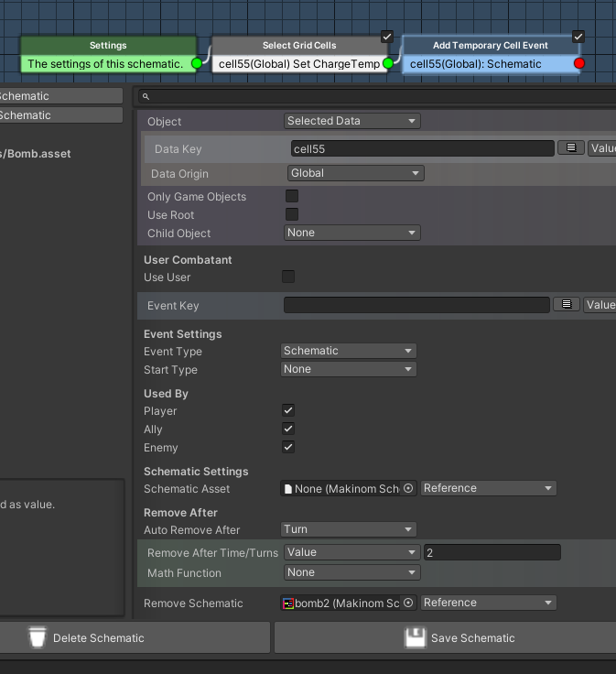Open the Event Type dropdown
This screenshot has width=616, height=674.
(349, 351)
